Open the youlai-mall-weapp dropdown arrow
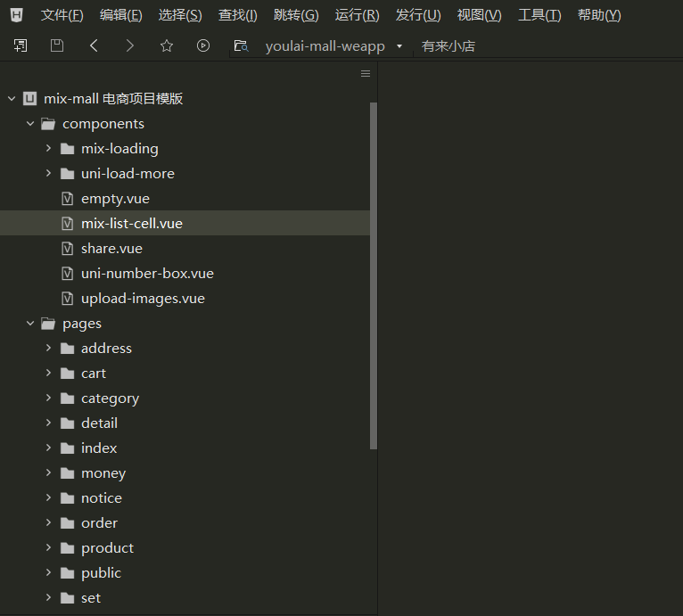 point(399,46)
